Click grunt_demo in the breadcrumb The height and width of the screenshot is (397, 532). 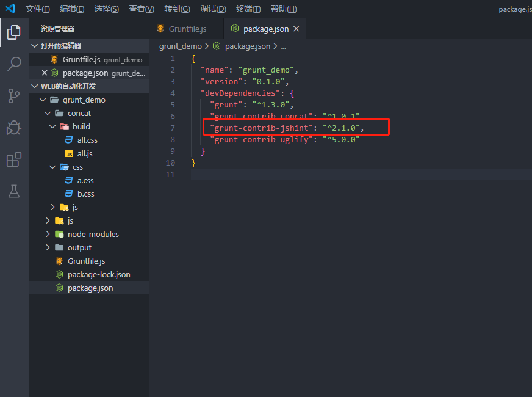point(180,46)
